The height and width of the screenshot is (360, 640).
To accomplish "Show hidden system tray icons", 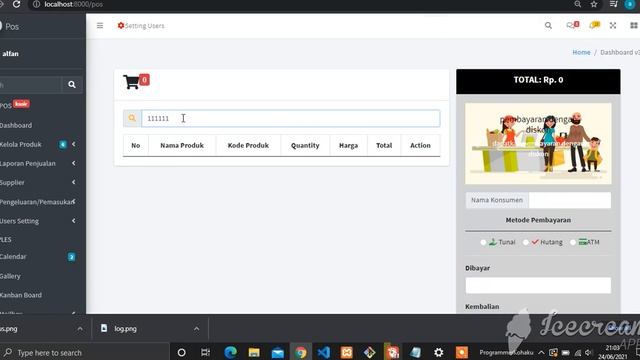I will click(541, 352).
